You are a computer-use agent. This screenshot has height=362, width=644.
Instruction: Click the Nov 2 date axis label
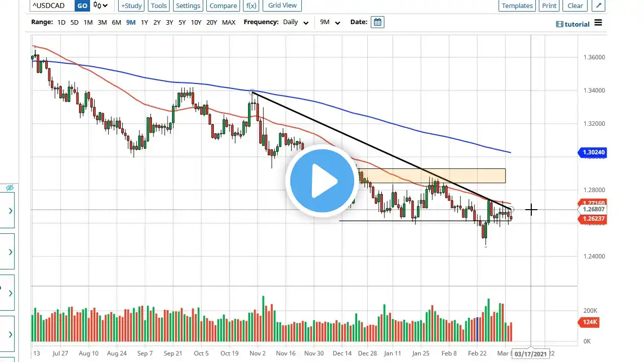[x=258, y=353]
